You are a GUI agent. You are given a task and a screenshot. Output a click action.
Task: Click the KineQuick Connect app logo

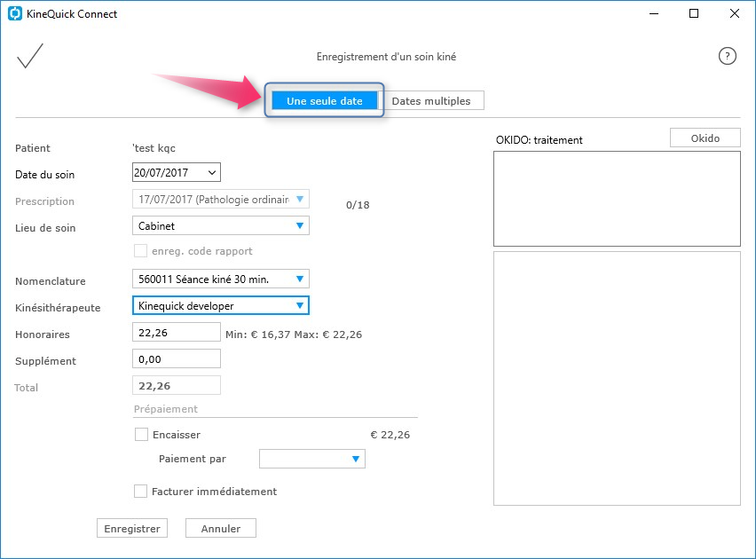15,13
